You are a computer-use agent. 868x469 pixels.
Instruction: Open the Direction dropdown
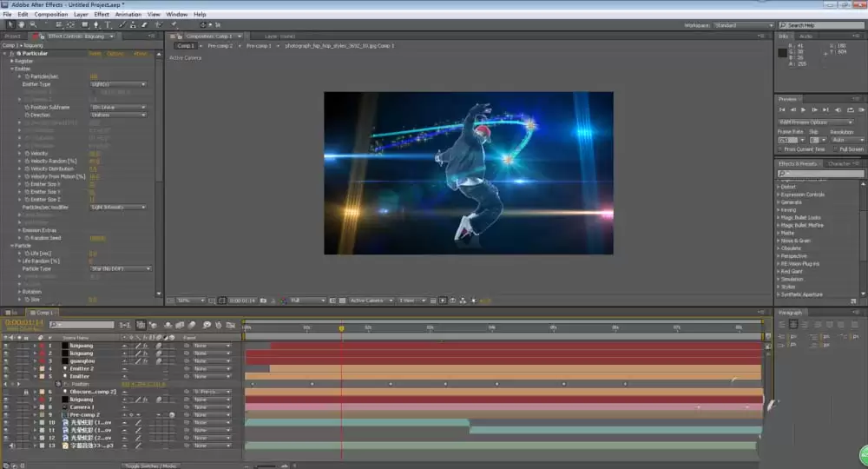tap(118, 116)
